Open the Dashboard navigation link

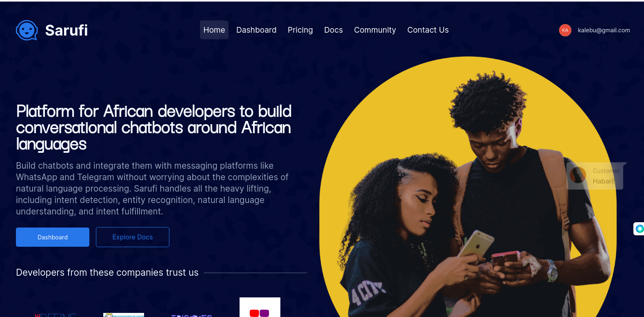click(256, 30)
